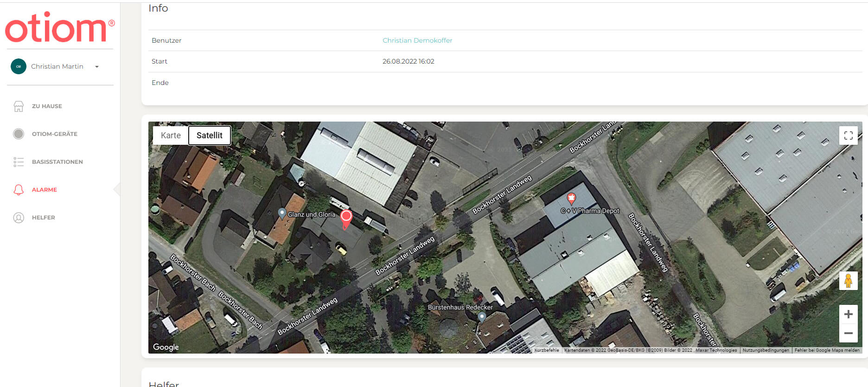
Task: Click the Alarme bell icon
Action: pos(19,190)
